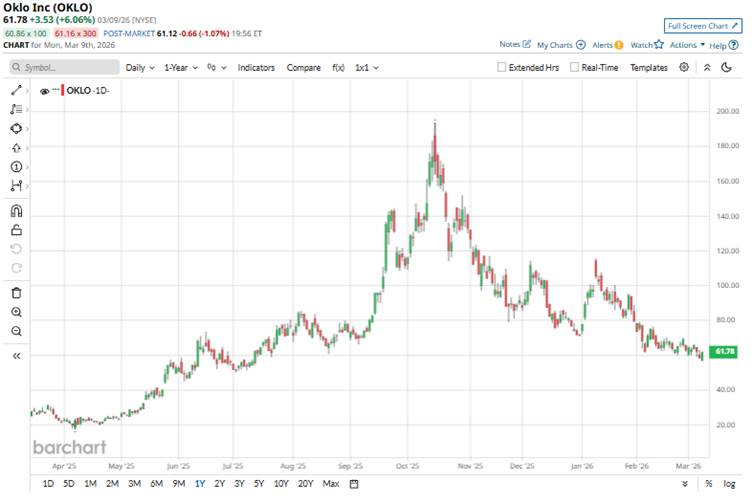The width and height of the screenshot is (753, 503).
Task: Select the arrow marker tool
Action: 16,148
